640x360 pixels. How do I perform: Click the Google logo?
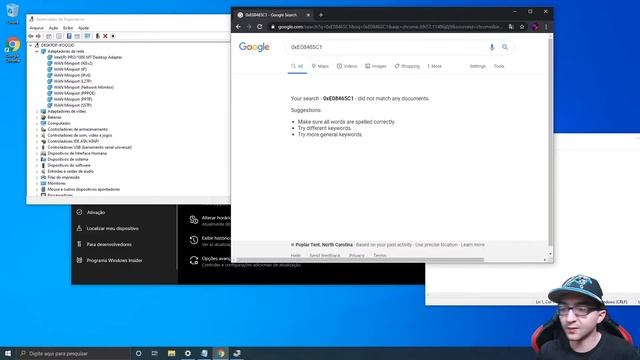coord(254,47)
